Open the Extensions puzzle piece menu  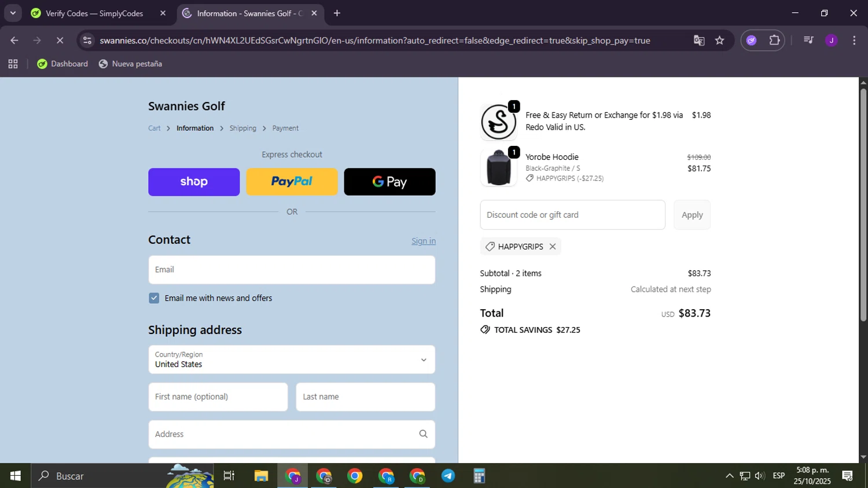774,41
